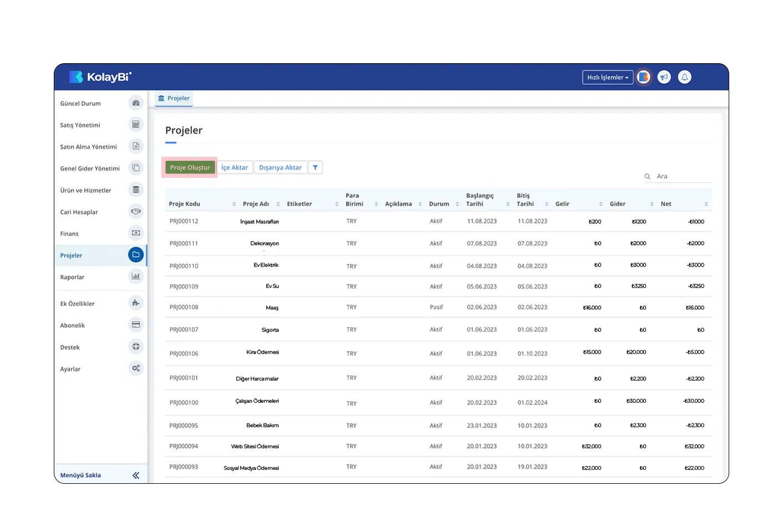
Task: Select project name Çalışan Ödemeleri
Action: [257, 401]
